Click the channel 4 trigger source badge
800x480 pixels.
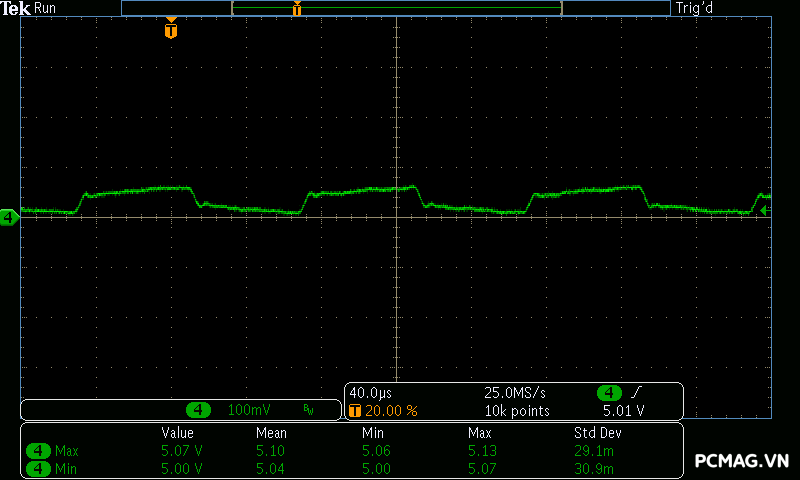coord(609,393)
